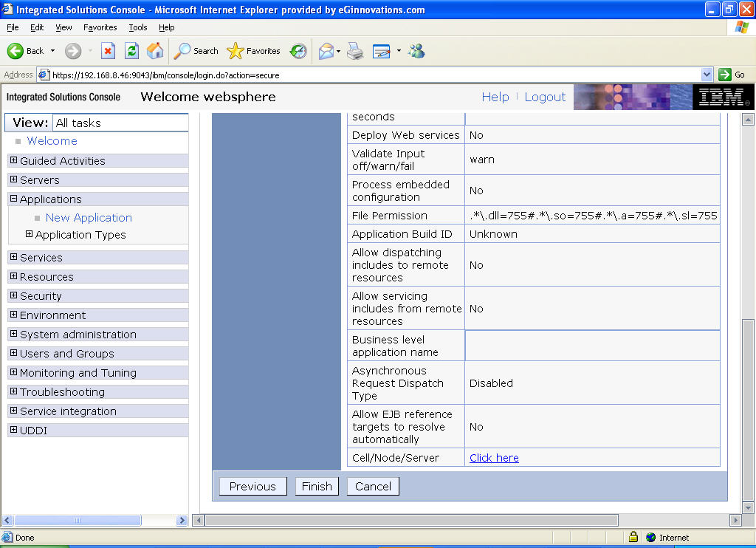Open the Edit icon dropdown arrow
Screen dimensions: 756x548
click(x=399, y=51)
